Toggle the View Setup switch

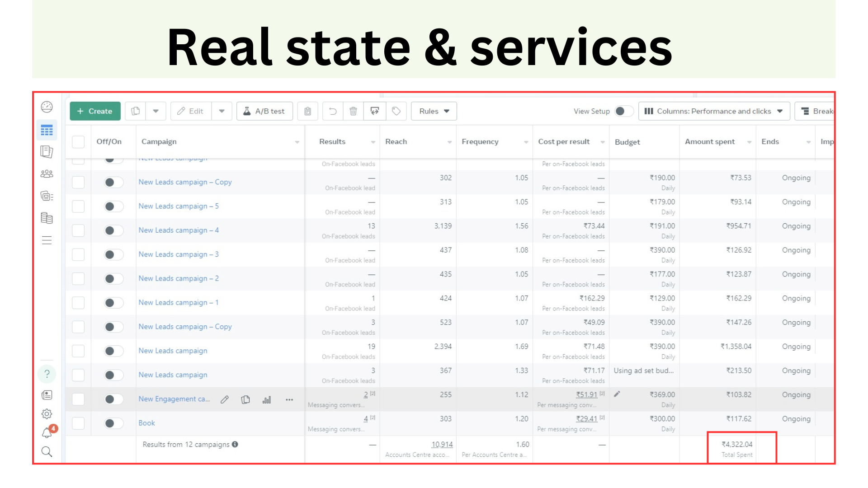point(623,111)
